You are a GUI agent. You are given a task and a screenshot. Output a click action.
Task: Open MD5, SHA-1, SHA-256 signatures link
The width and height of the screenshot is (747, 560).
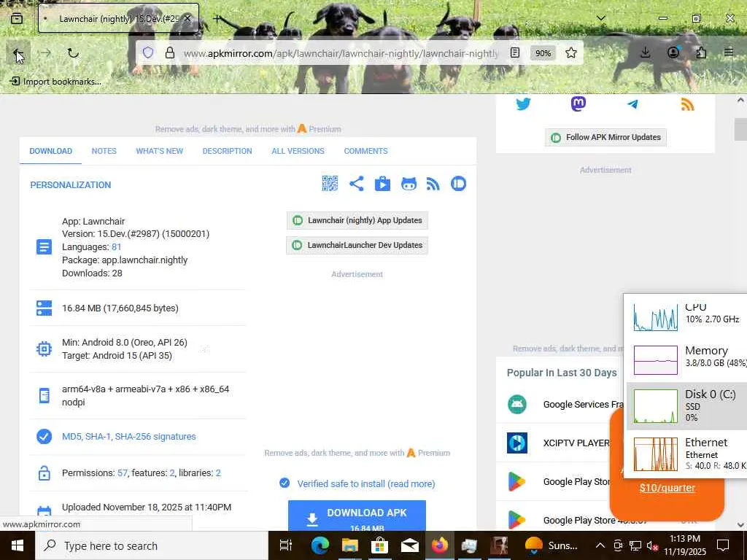pyautogui.click(x=129, y=437)
